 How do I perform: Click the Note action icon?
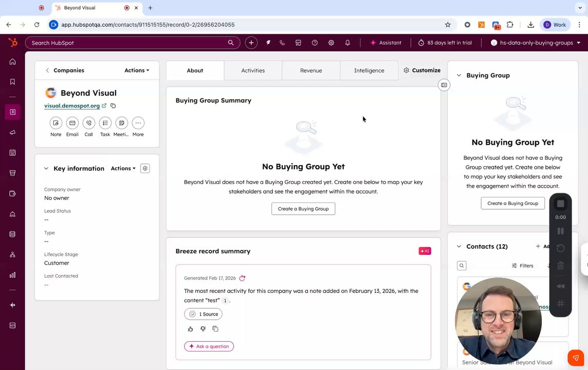click(x=56, y=123)
